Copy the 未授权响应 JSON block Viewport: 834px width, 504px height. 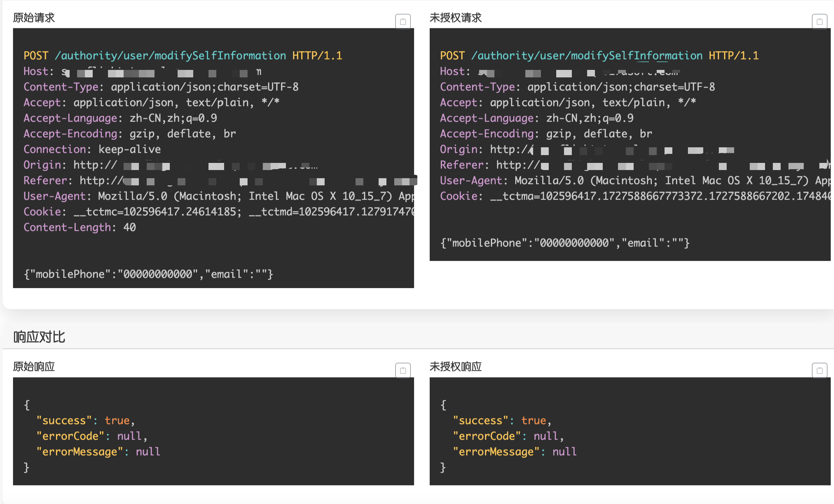(x=819, y=370)
